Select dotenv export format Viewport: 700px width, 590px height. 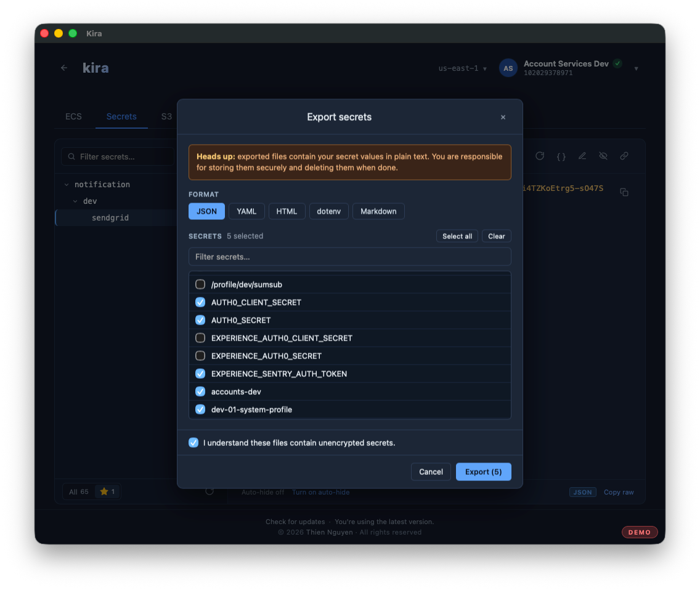pos(328,211)
